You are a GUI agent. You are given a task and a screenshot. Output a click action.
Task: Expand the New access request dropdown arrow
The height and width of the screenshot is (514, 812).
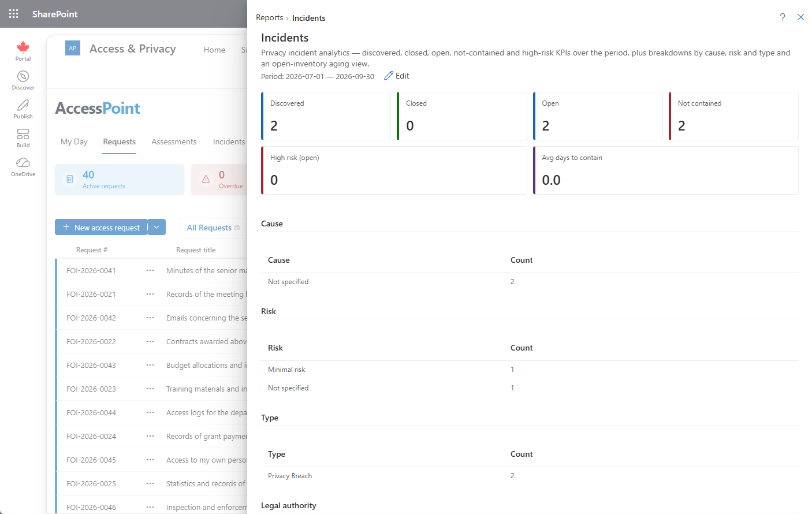coord(157,227)
